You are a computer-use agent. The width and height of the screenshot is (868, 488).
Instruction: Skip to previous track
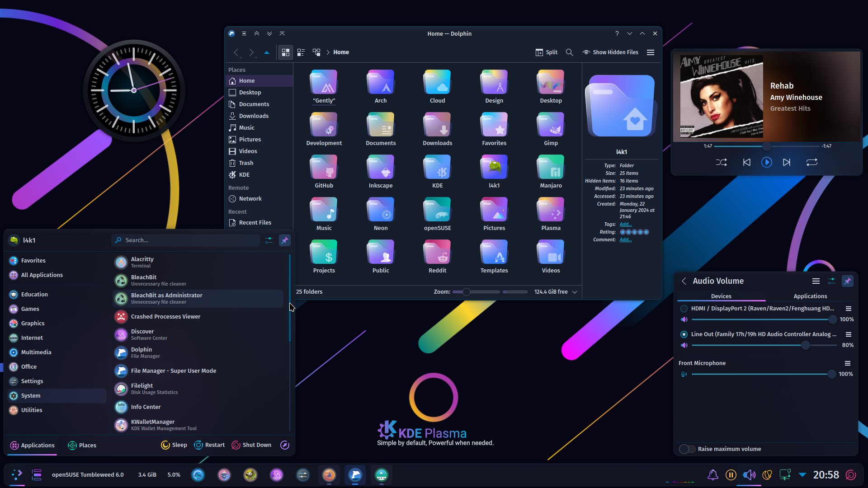tap(747, 162)
